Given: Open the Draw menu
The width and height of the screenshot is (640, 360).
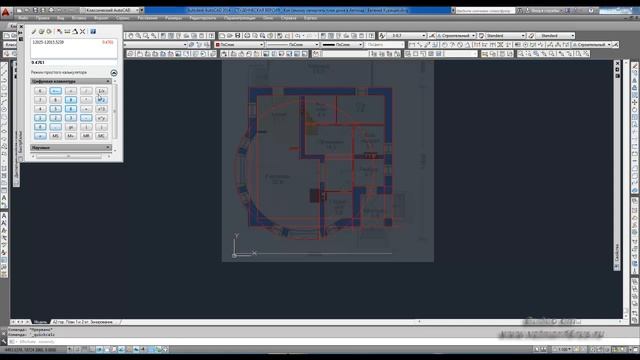Looking at the screenshot, I should click(x=147, y=18).
